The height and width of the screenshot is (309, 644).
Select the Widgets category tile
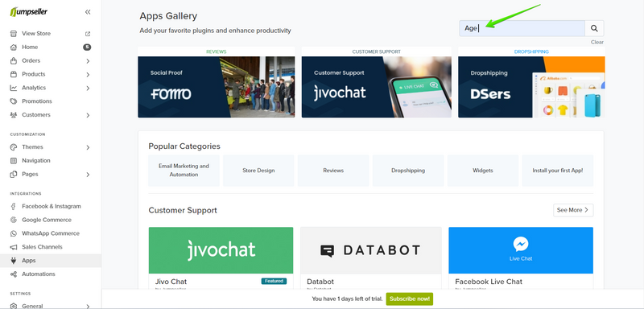pyautogui.click(x=482, y=171)
